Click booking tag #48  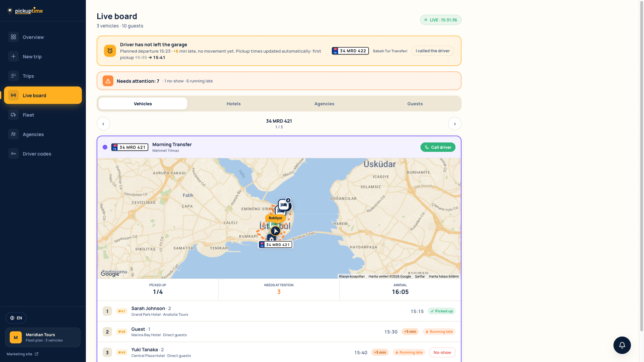click(x=122, y=332)
